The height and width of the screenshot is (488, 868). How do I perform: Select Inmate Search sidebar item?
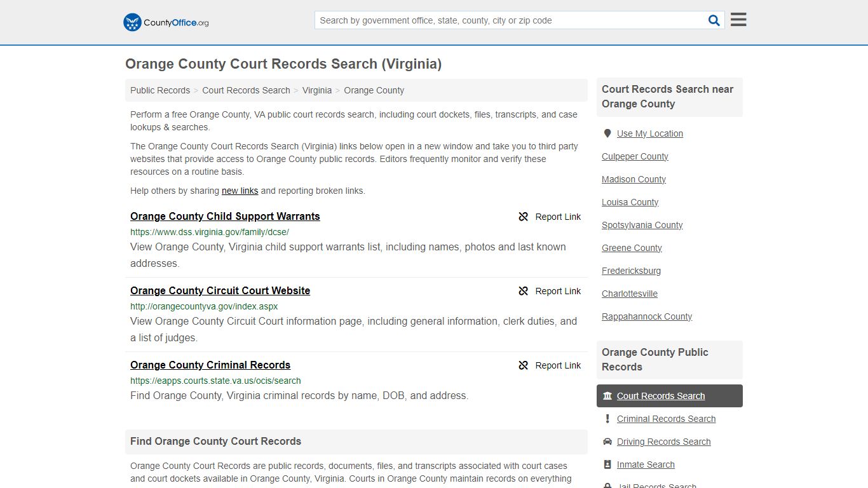[646, 464]
